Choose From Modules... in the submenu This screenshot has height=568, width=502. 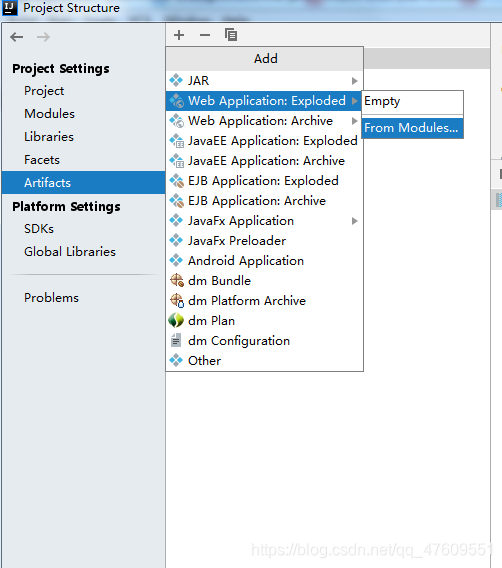coord(413,128)
